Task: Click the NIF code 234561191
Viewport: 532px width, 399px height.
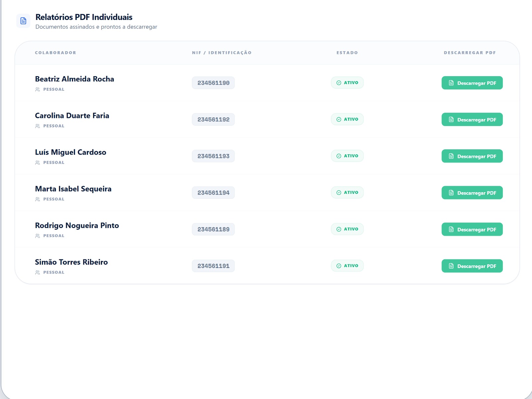Action: pos(213,266)
